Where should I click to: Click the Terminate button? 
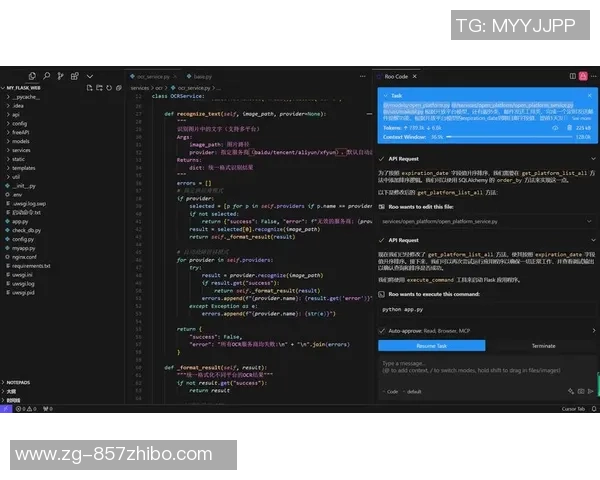543,345
